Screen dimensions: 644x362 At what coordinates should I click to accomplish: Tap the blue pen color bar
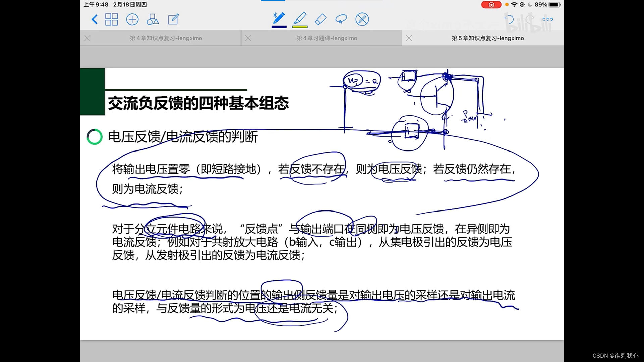[x=279, y=27]
